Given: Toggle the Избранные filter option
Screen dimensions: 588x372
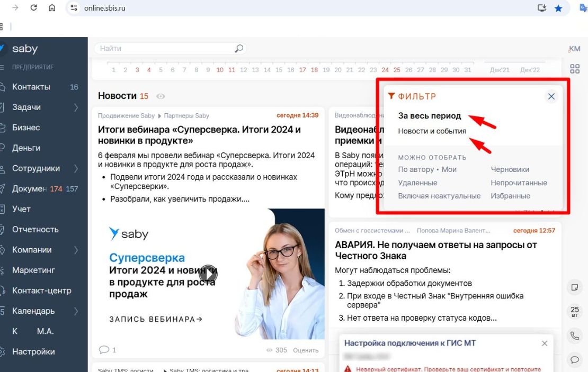Looking at the screenshot, I should [x=510, y=196].
